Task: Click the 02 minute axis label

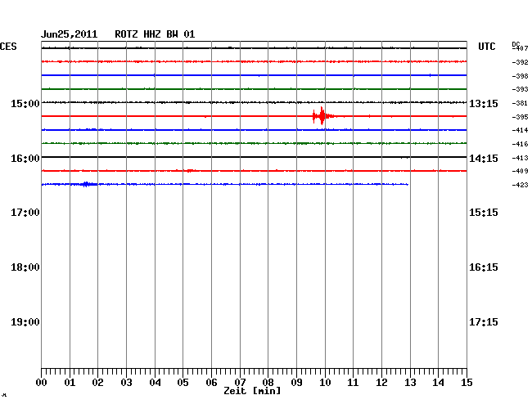Action: (x=97, y=383)
